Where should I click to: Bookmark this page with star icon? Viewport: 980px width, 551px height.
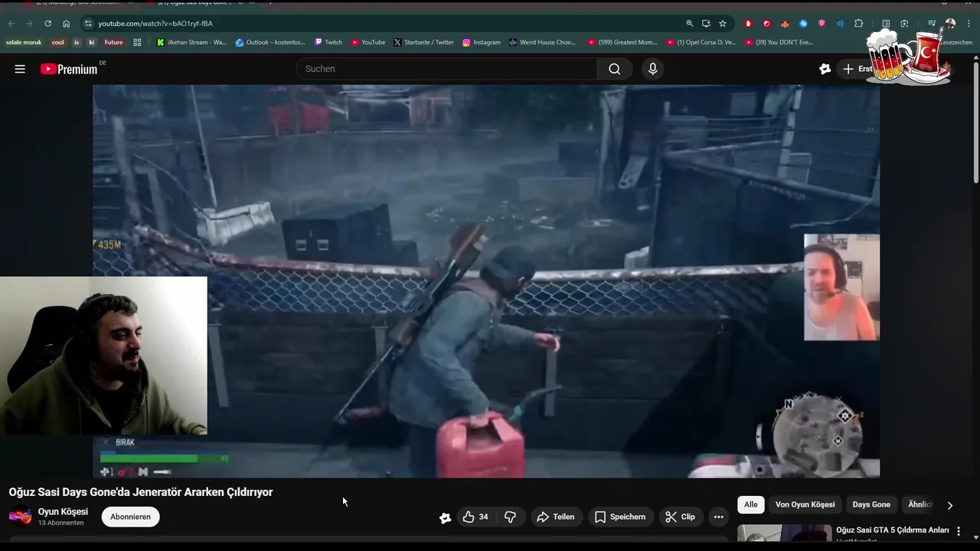point(723,24)
